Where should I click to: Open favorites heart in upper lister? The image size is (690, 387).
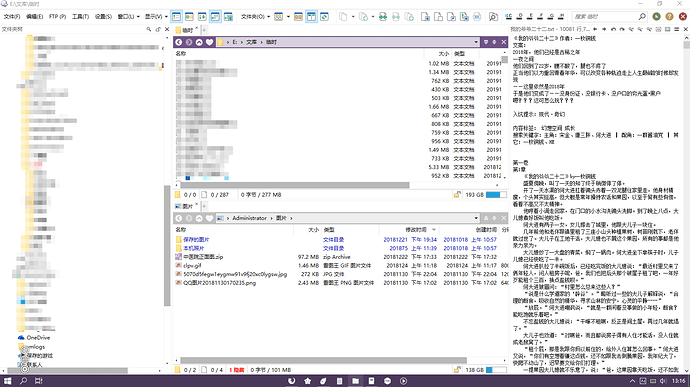[209, 42]
